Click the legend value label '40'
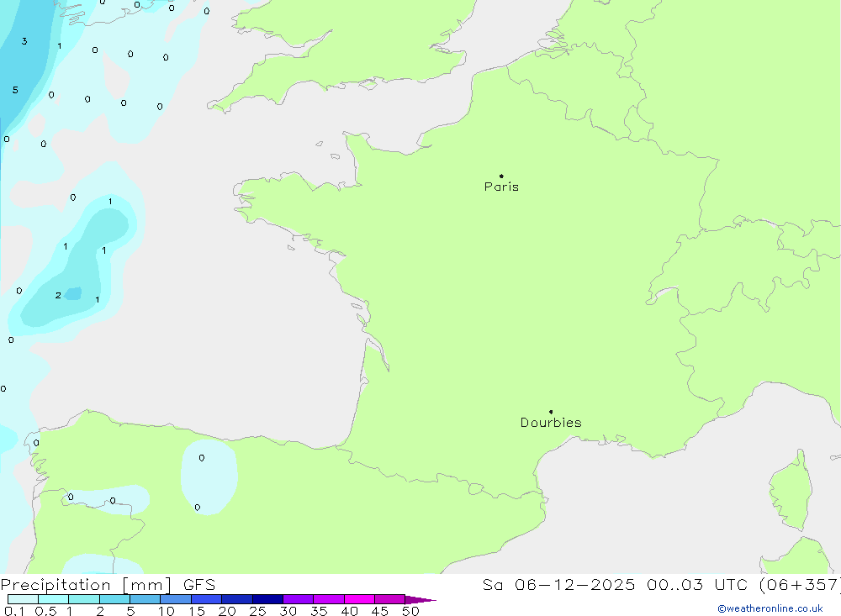The image size is (841, 616). coord(350,611)
